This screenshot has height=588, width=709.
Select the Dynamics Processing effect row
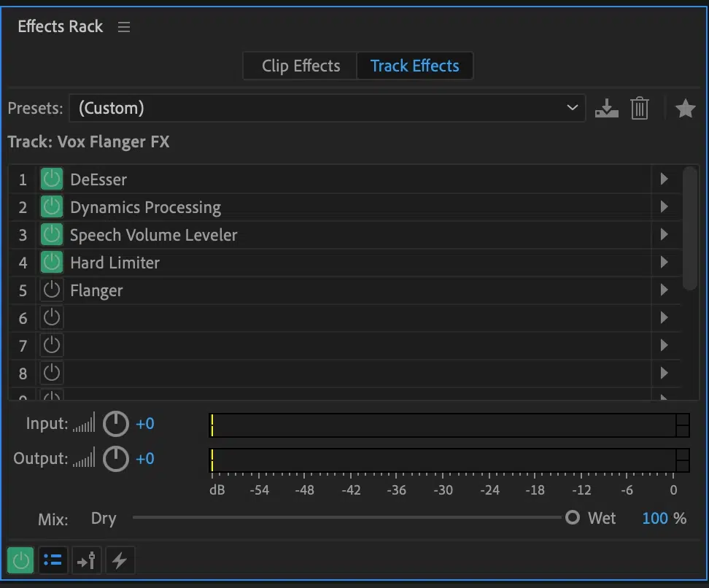pos(344,207)
